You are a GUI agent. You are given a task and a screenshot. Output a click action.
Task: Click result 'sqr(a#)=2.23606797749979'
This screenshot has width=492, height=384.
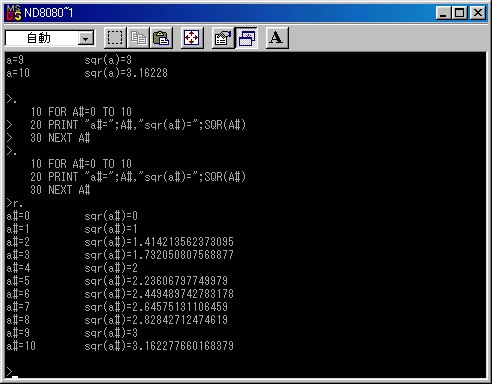(156, 281)
